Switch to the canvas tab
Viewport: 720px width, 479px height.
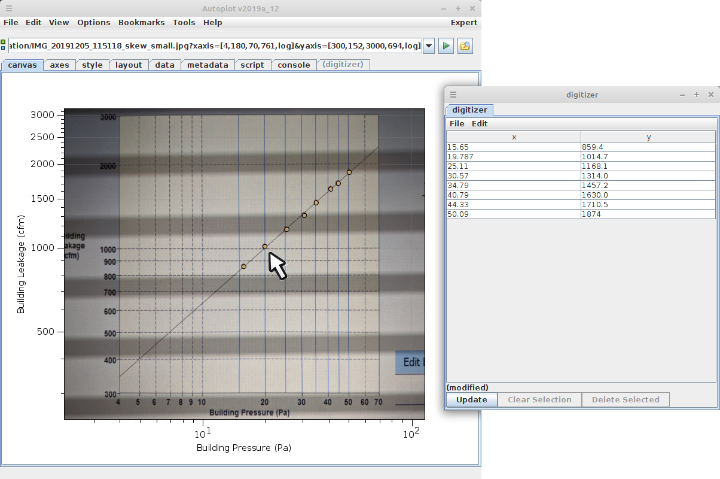[x=22, y=65]
